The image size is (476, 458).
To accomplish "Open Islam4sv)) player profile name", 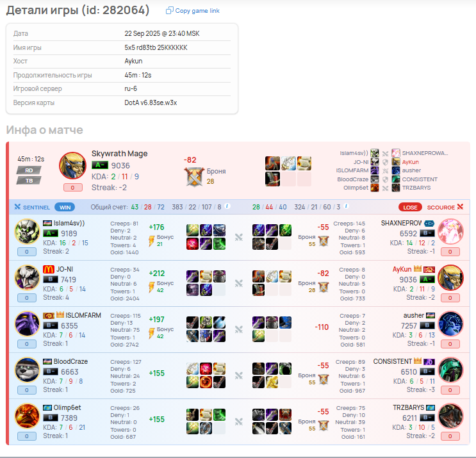I will [x=69, y=223].
